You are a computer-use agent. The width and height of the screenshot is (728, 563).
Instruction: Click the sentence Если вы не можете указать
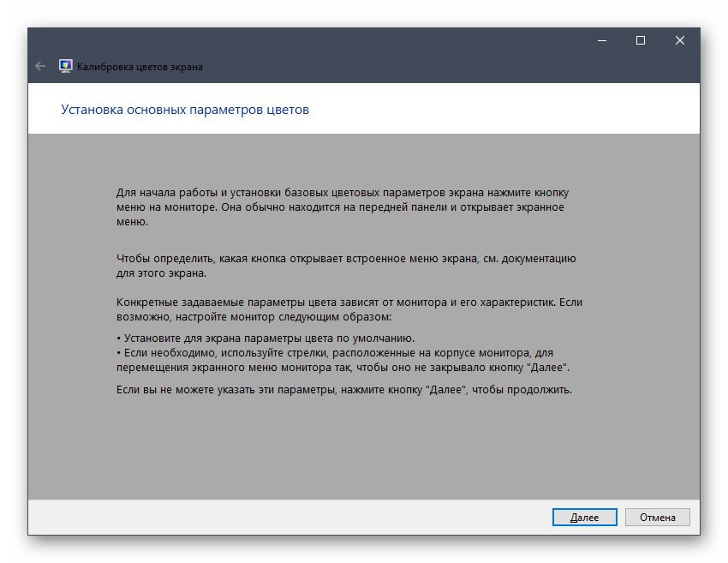pyautogui.click(x=343, y=390)
